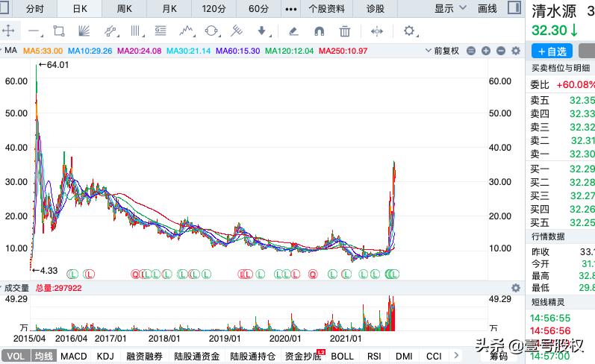
Task: Click the MA5:33.00 label
Action: (x=43, y=51)
